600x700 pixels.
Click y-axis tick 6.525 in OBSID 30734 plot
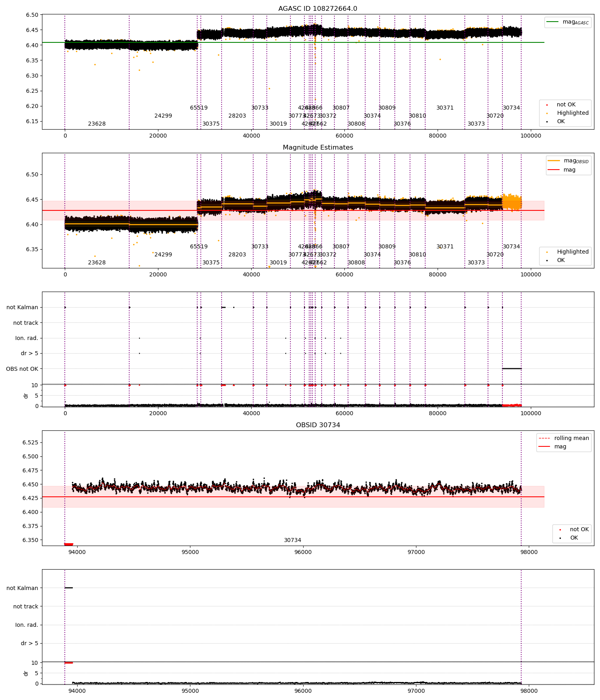(x=30, y=442)
